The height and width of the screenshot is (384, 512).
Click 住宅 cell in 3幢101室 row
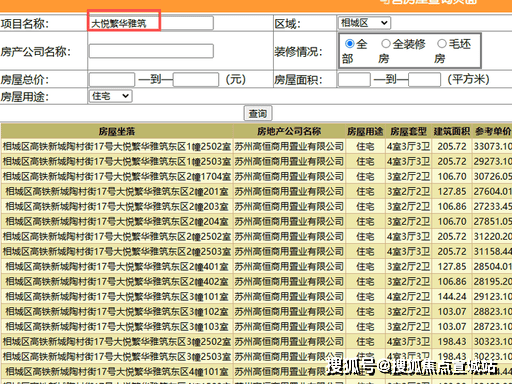pos(365,296)
